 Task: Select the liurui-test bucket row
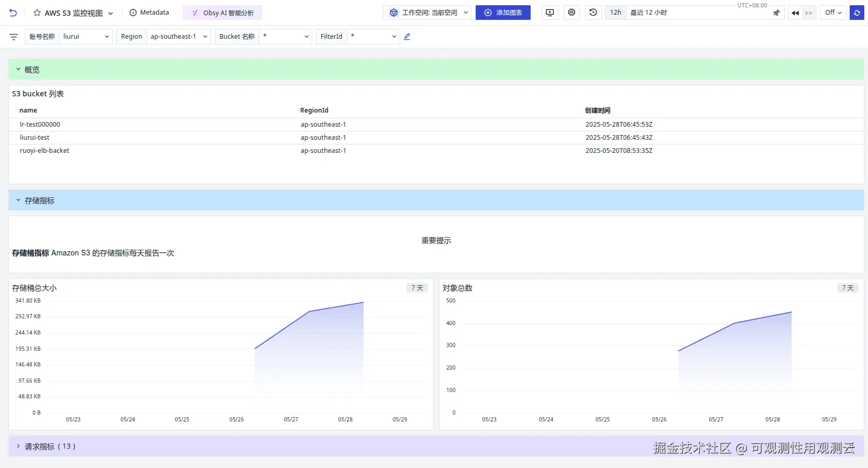click(x=436, y=138)
